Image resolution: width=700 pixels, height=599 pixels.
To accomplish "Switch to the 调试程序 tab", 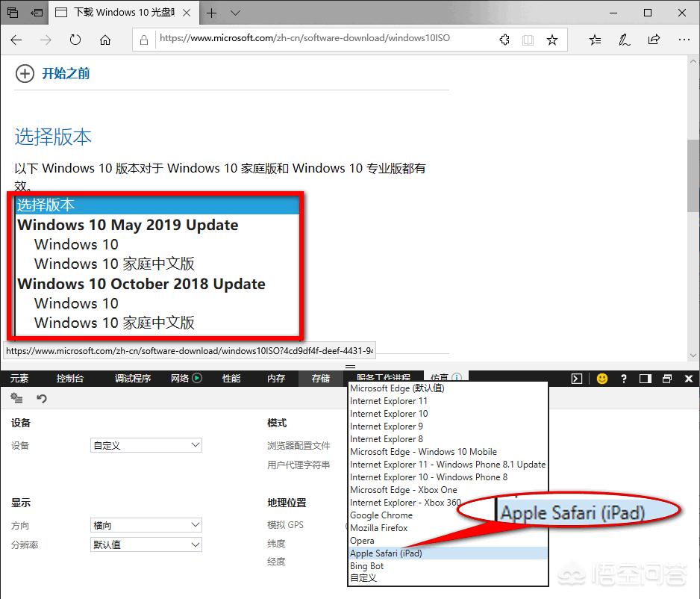I will [133, 379].
